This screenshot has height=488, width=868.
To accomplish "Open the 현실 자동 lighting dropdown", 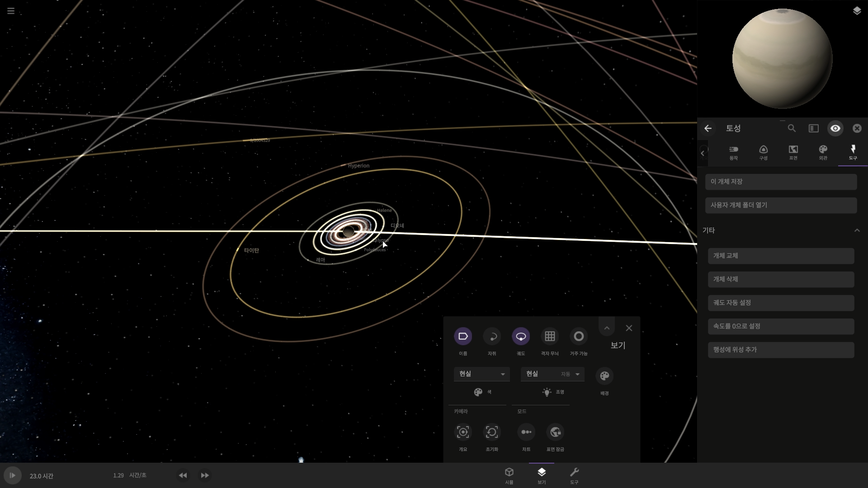I will click(552, 374).
